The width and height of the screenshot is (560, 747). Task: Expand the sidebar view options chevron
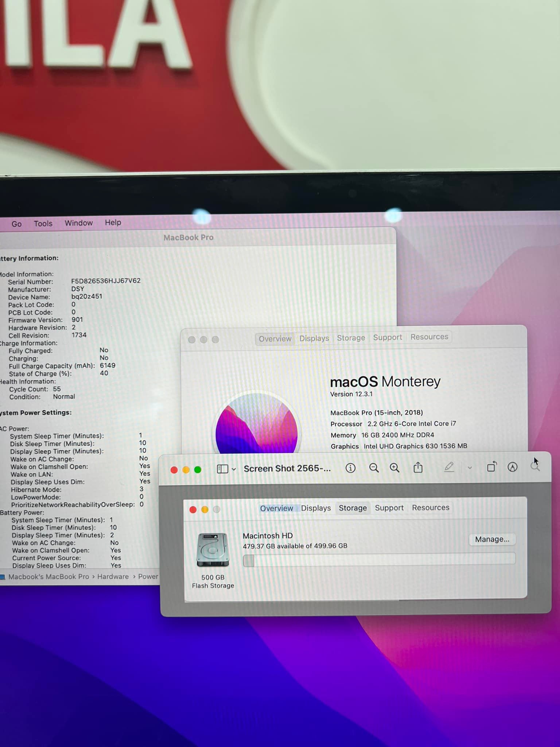pyautogui.click(x=234, y=469)
